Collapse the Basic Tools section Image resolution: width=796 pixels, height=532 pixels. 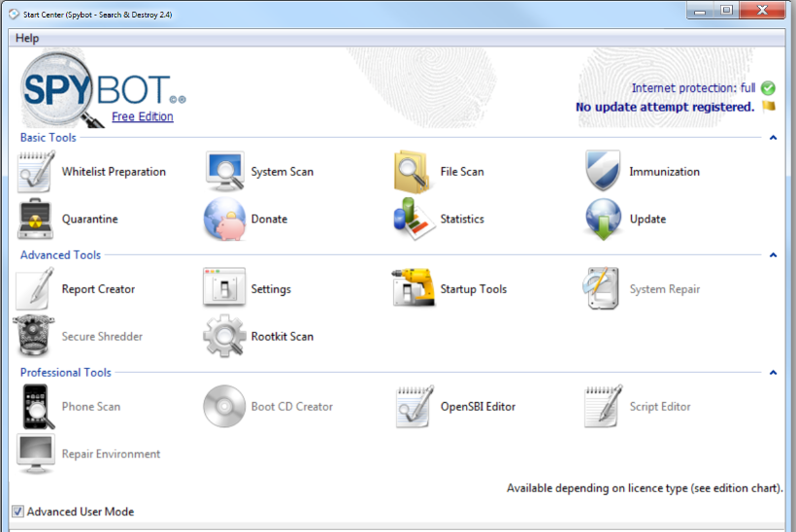(x=773, y=138)
